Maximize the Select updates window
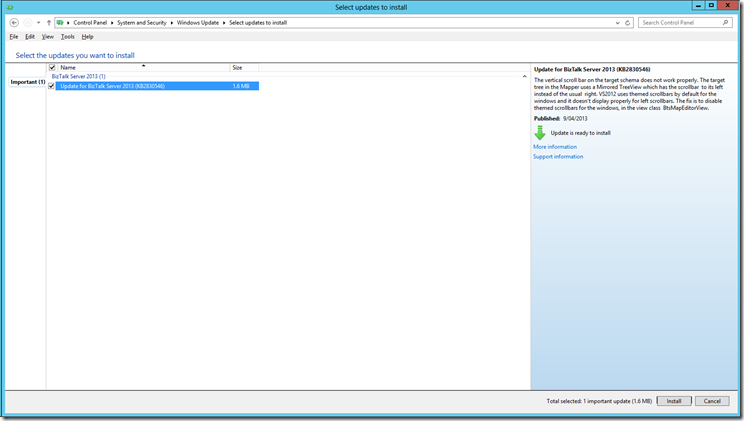This screenshot has height=421, width=744. click(x=711, y=5)
